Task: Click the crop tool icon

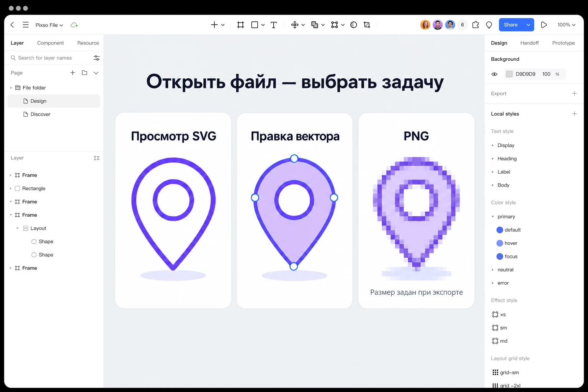Action: point(367,25)
